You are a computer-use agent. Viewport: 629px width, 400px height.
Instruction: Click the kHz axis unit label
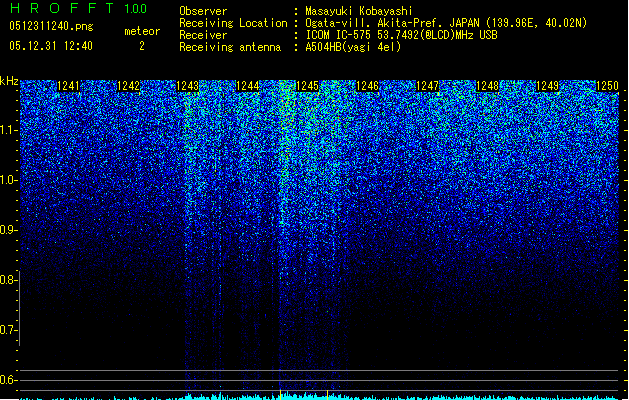tap(9, 81)
